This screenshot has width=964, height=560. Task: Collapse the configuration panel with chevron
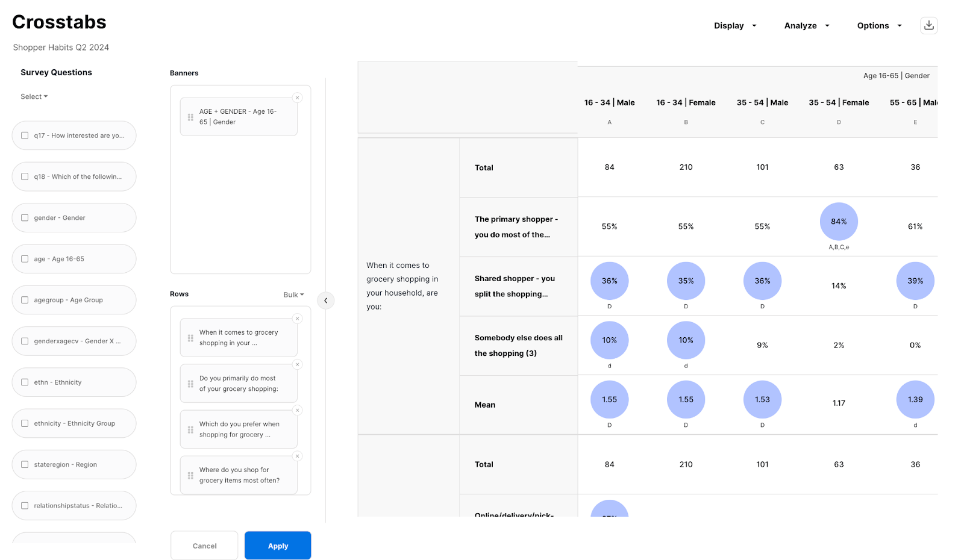pyautogui.click(x=325, y=300)
